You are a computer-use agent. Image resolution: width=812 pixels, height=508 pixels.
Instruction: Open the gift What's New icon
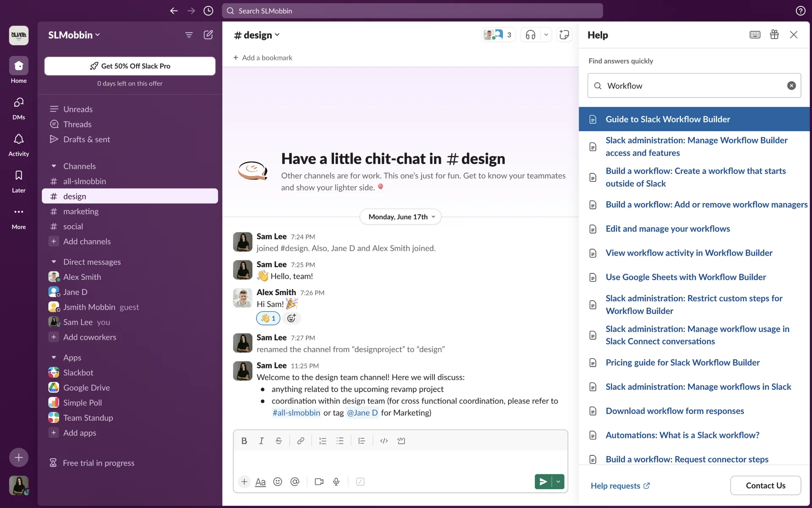[774, 35]
